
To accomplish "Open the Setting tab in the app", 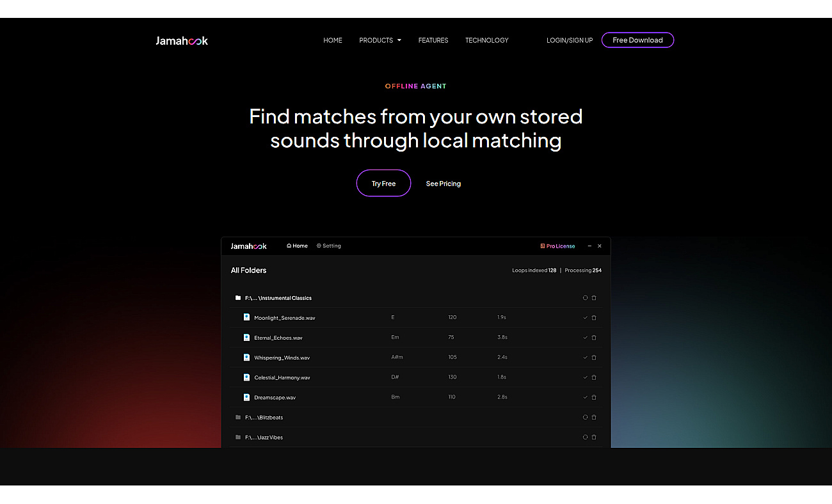I will 329,246.
